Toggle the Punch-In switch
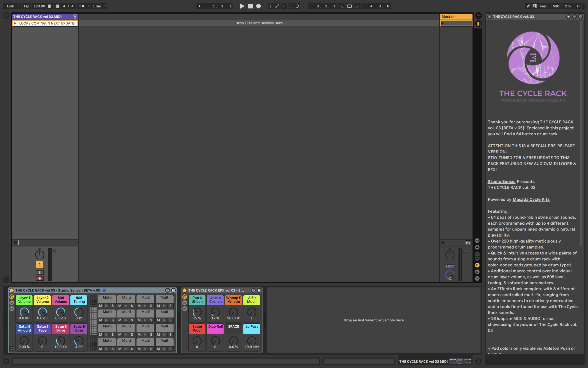Image resolution: width=588 pixels, height=368 pixels. 341,6
